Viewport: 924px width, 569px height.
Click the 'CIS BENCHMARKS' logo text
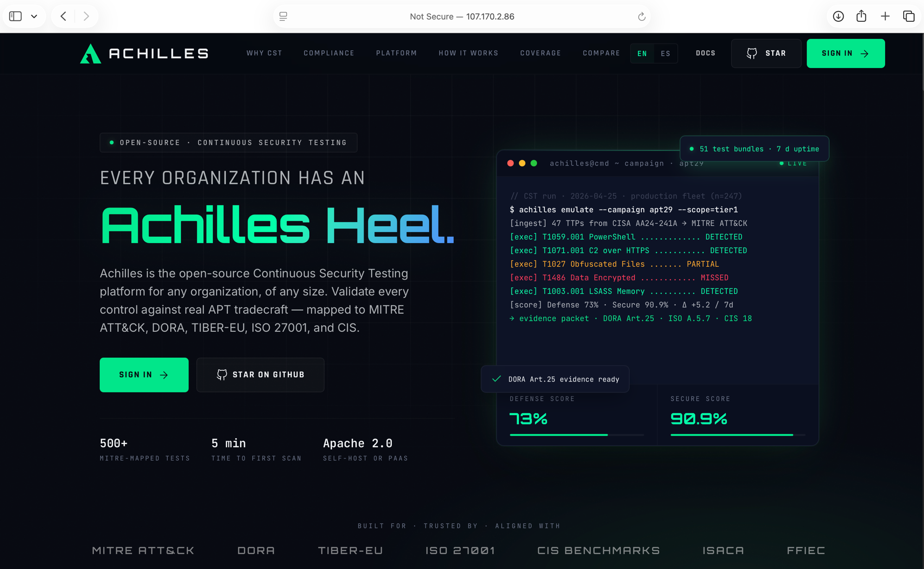(x=599, y=551)
